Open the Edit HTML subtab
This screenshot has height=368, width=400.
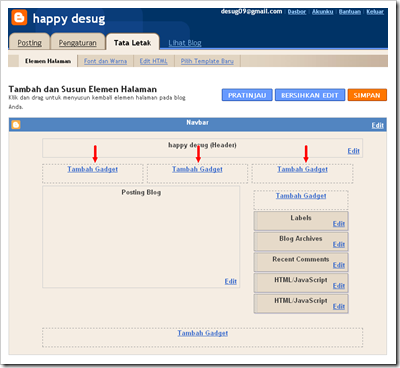coord(154,61)
